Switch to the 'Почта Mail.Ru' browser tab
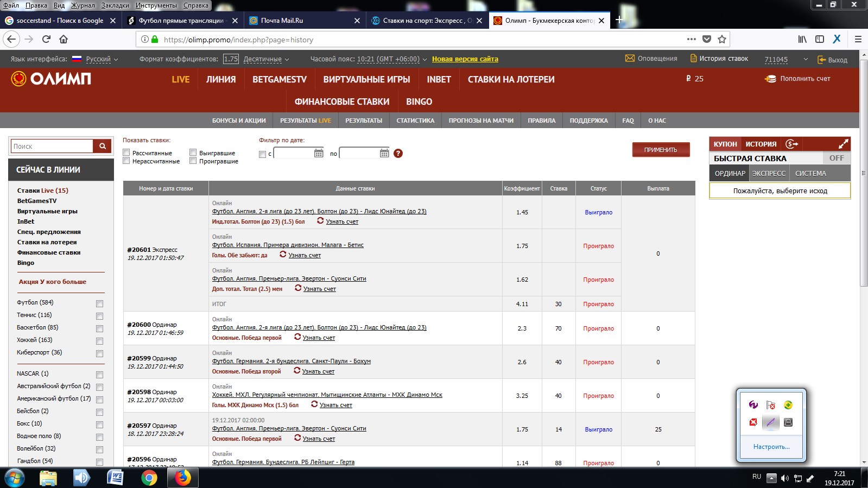Image resolution: width=868 pixels, height=488 pixels. 304,20
